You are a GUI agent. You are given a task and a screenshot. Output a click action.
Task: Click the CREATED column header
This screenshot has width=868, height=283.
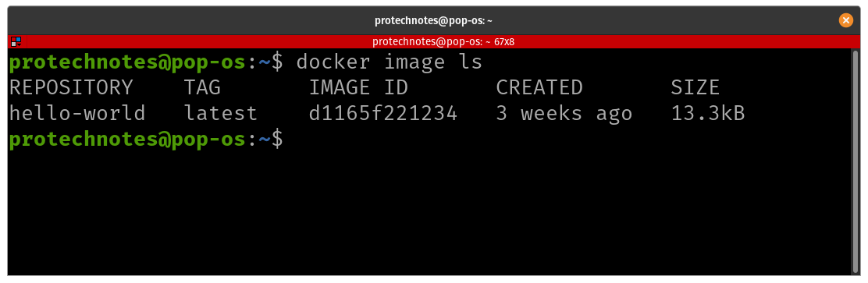(539, 87)
